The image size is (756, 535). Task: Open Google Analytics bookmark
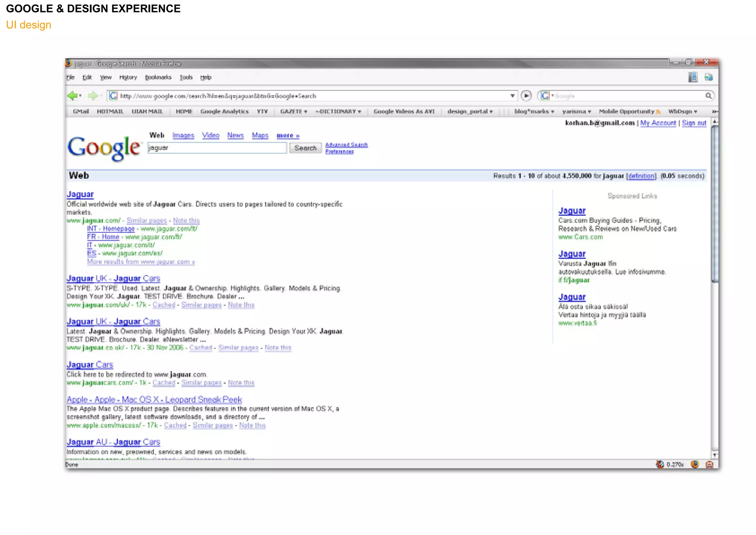224,111
